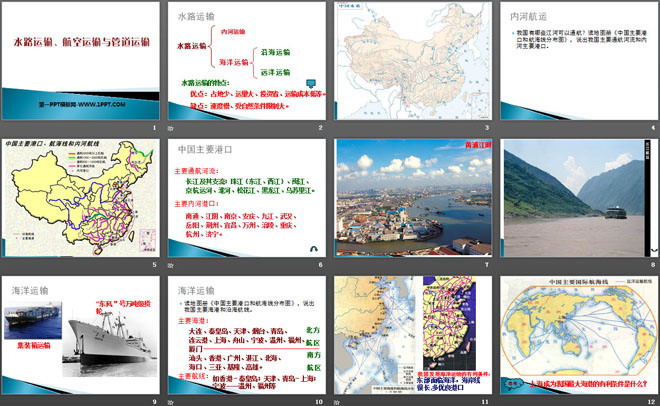Viewport: 660px width, 406px height.
Task: Select slide 9 thumbnail with cargo ship photos
Action: 81,335
